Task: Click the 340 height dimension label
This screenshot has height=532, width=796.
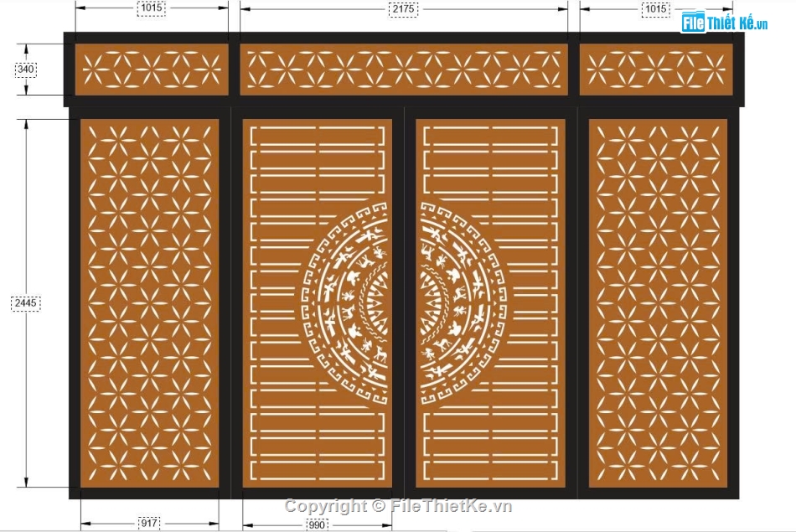Action: coord(27,70)
